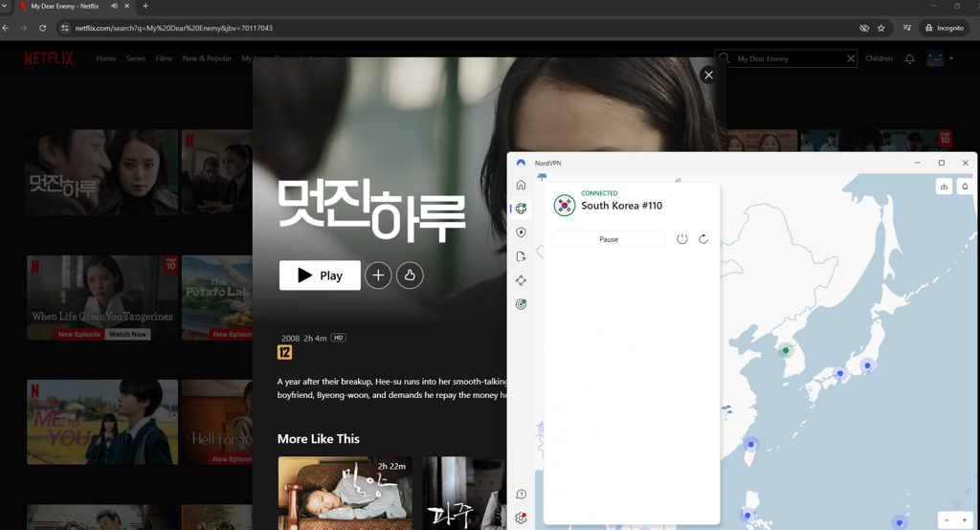
Task: Open NordVPN notifications bell on map
Action: (x=965, y=187)
